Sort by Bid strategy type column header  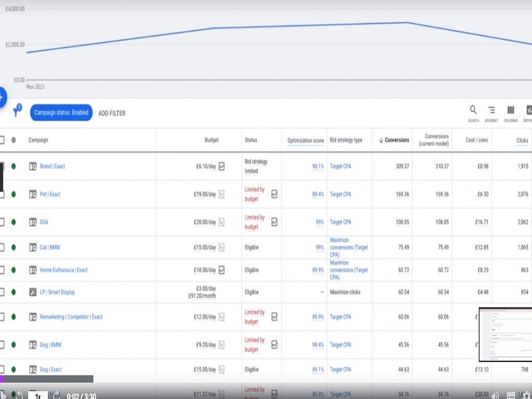click(x=346, y=140)
